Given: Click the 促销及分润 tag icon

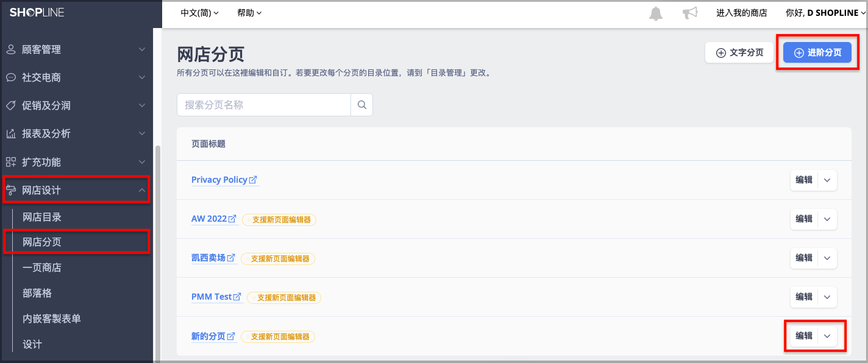Looking at the screenshot, I should [11, 105].
